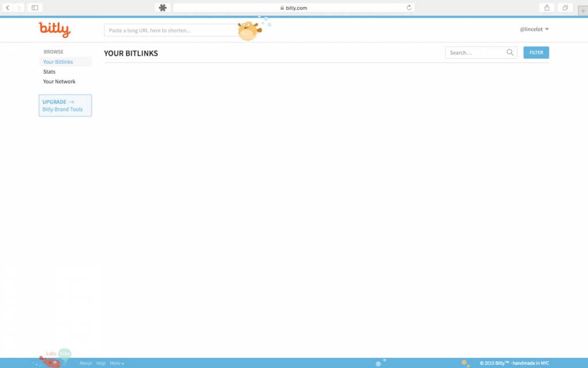Toggle the Safari sidebar button
588x368 pixels.
pyautogui.click(x=34, y=7)
